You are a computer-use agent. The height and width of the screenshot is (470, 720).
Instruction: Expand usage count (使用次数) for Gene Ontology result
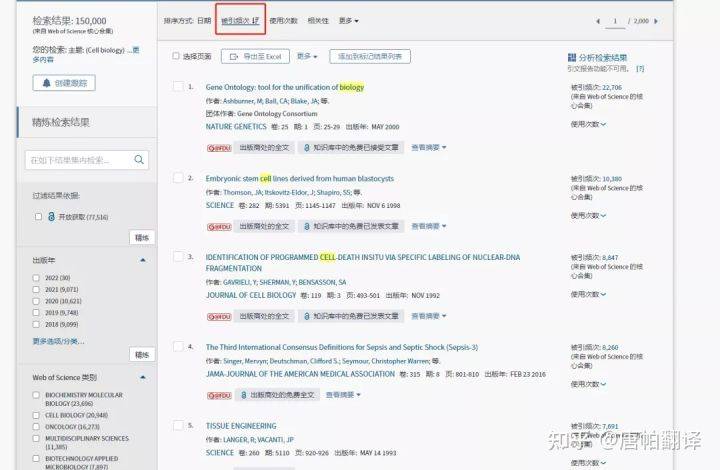point(588,124)
